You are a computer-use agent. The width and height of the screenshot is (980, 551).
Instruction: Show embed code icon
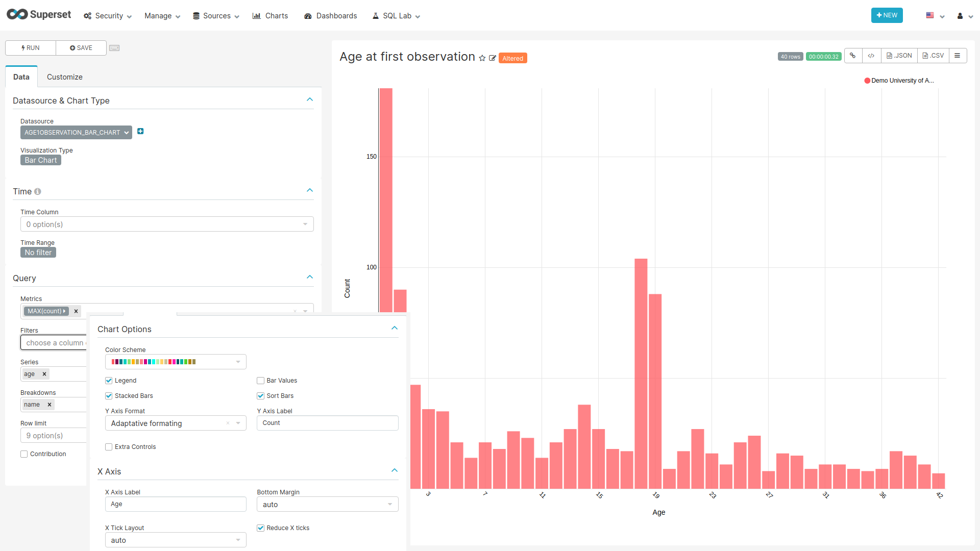click(x=871, y=56)
